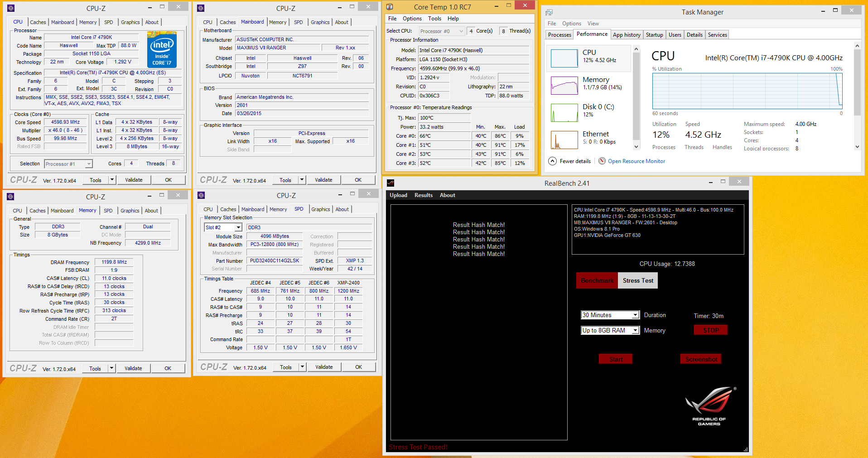Open the File menu in Task Manager
This screenshot has height=458, width=868.
point(552,24)
